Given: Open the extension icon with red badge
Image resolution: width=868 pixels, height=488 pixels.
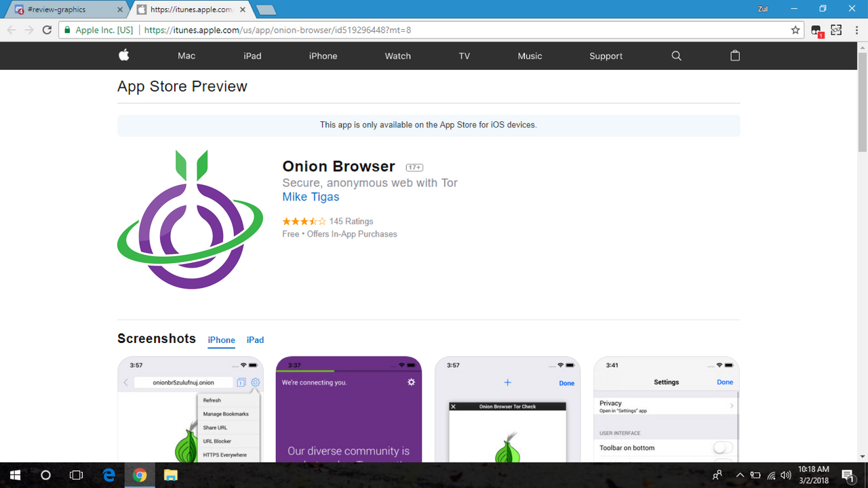Looking at the screenshot, I should click(817, 30).
